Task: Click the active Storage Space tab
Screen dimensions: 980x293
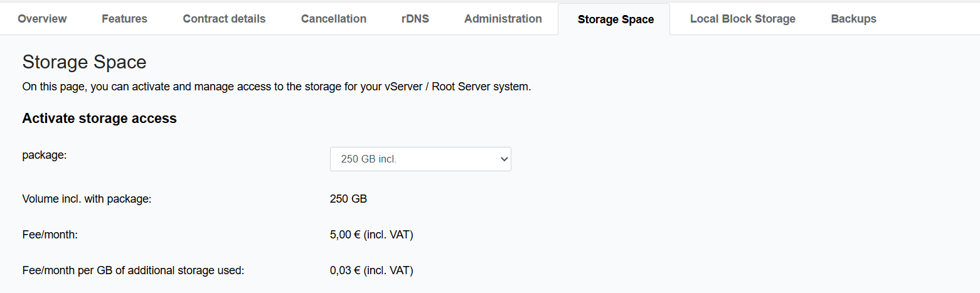Action: [615, 19]
